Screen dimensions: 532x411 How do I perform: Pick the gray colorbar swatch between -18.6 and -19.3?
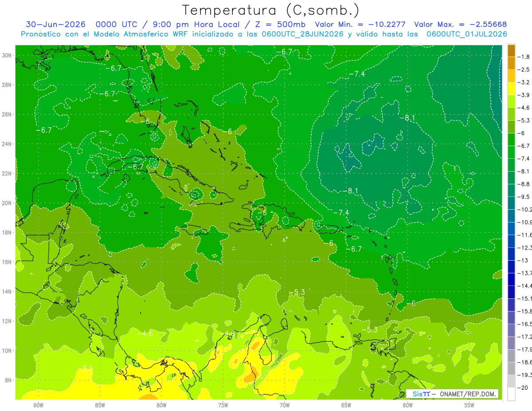click(511, 368)
